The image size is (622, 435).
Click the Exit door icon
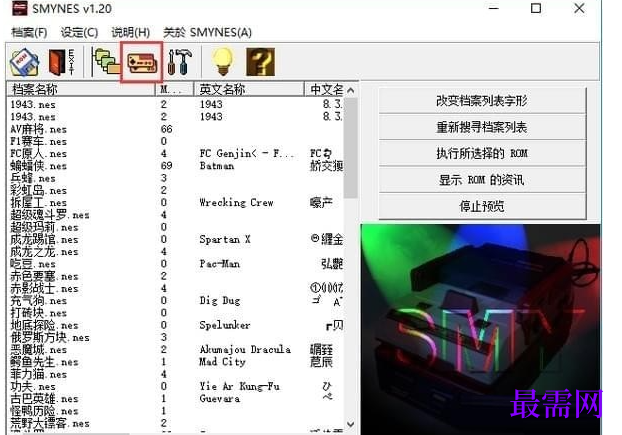click(x=61, y=62)
